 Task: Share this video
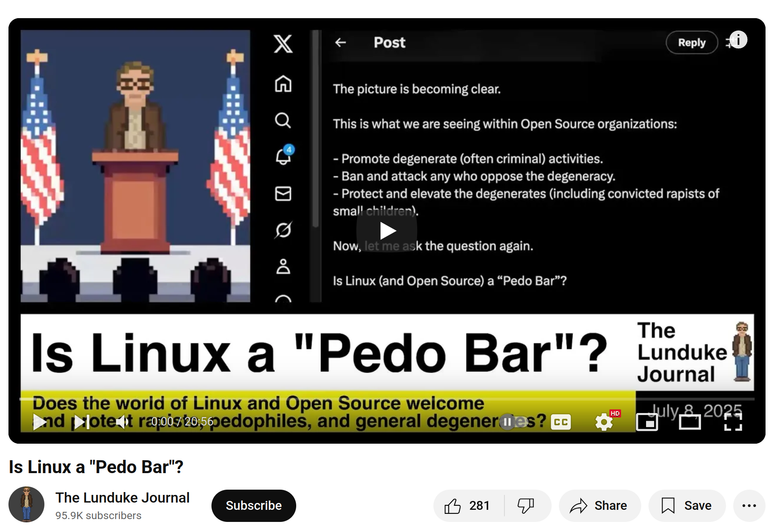point(599,505)
